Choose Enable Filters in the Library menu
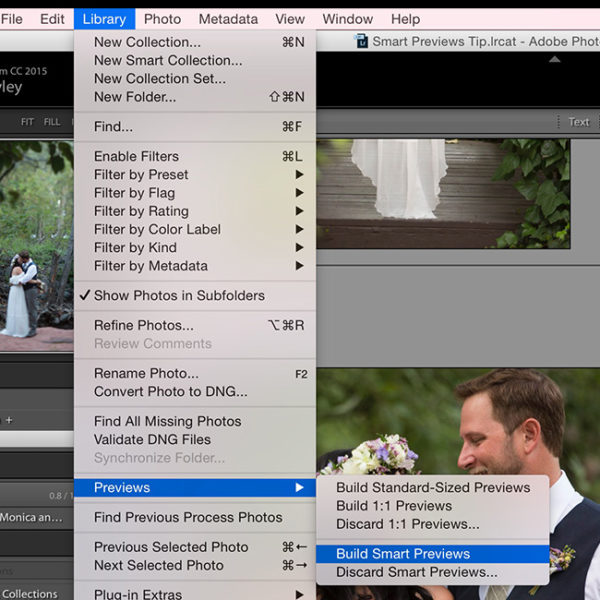The image size is (600, 600). (136, 156)
